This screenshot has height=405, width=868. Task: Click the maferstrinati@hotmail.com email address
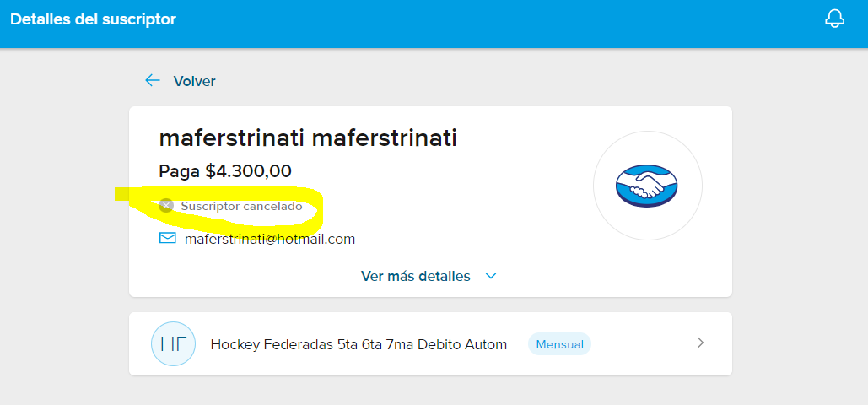point(270,240)
